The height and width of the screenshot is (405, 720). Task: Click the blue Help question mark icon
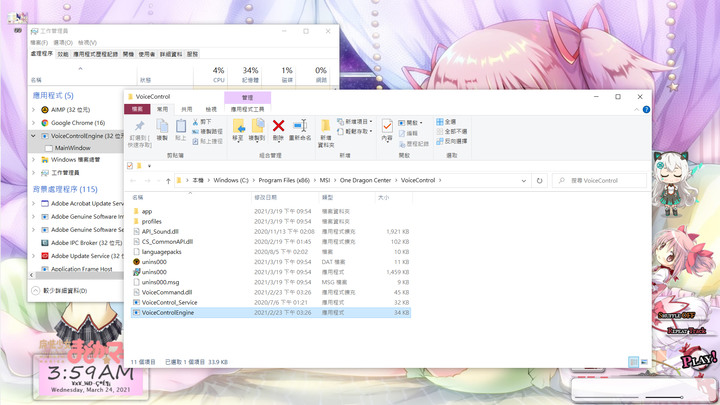tap(647, 109)
